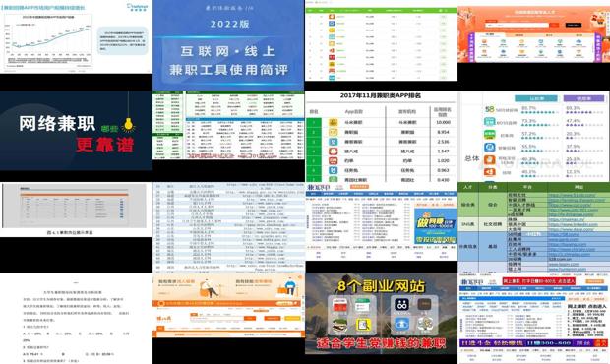Open the blue striped website list table thumbnail

(x=228, y=227)
